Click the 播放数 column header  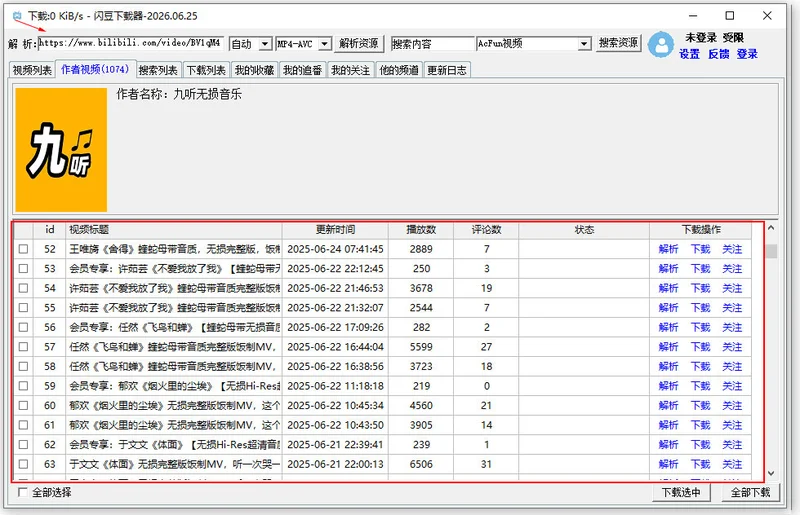421,230
